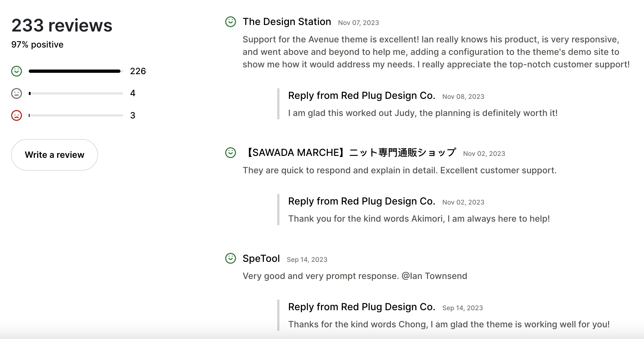Select the smiley icon beside The Design Station review
Image resolution: width=644 pixels, height=339 pixels.
pos(230,22)
